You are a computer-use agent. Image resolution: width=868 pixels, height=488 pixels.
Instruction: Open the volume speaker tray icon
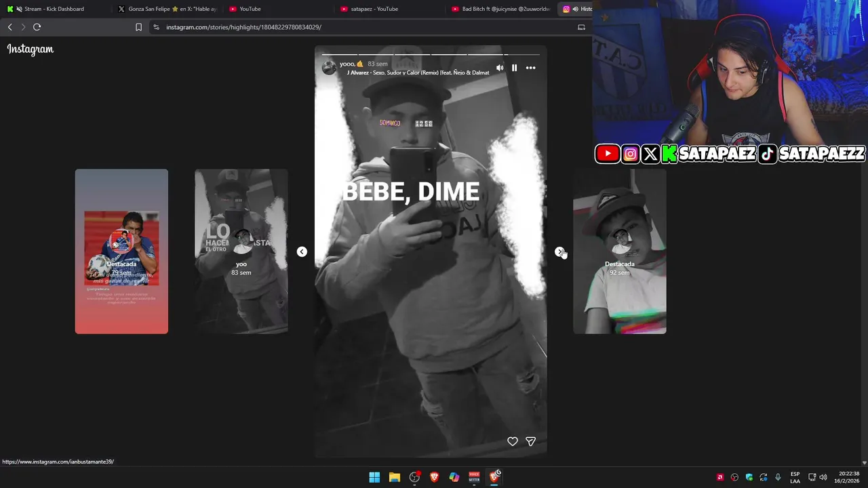[x=823, y=477]
